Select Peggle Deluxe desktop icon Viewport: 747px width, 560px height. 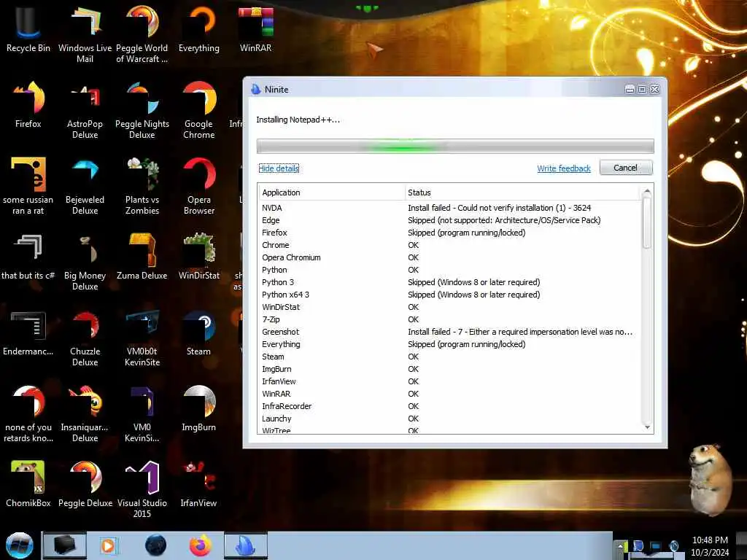[x=85, y=484]
